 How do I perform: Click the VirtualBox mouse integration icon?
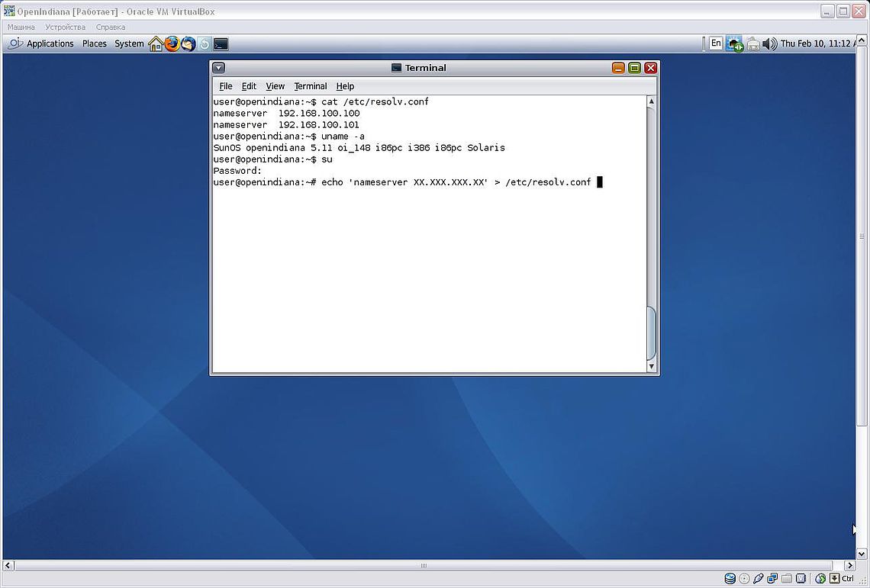[820, 579]
